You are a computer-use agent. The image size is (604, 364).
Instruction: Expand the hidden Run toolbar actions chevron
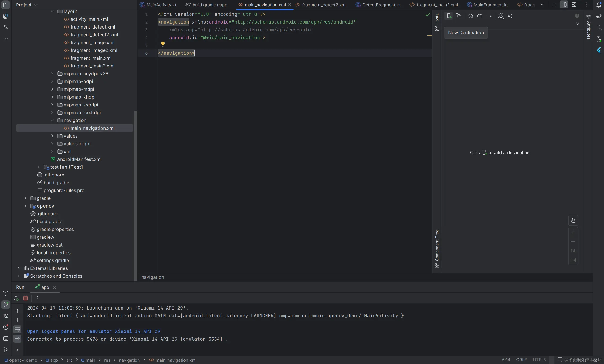[17, 350]
